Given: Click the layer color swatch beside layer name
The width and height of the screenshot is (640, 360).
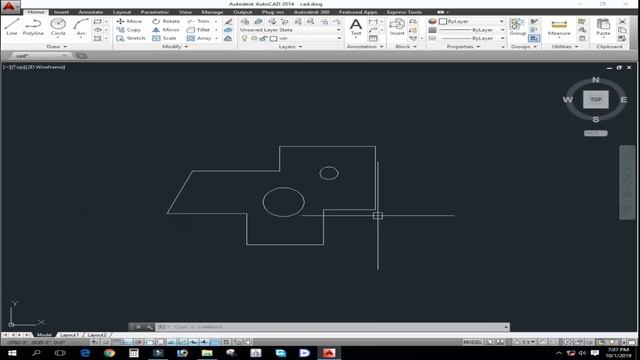Looking at the screenshot, I should click(x=273, y=38).
